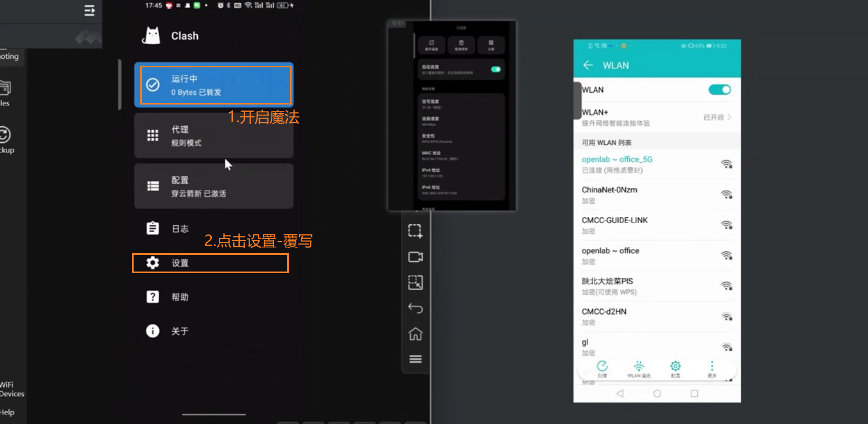Select openlab ~ office_5G network
The height and width of the screenshot is (424, 868).
point(657,164)
